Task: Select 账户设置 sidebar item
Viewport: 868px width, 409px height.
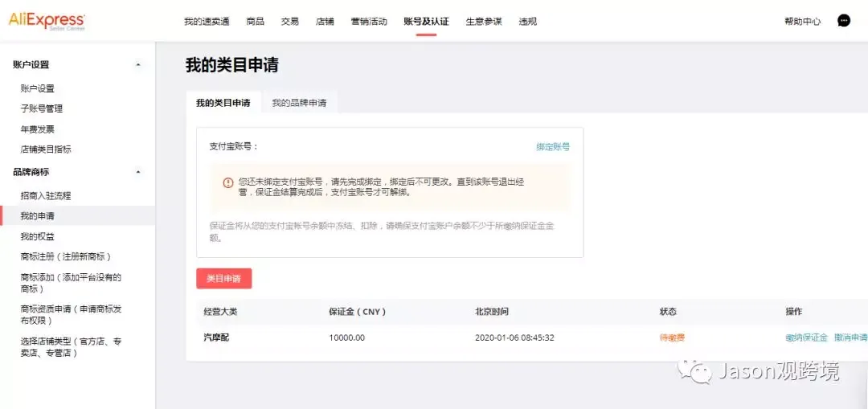Action: point(38,88)
